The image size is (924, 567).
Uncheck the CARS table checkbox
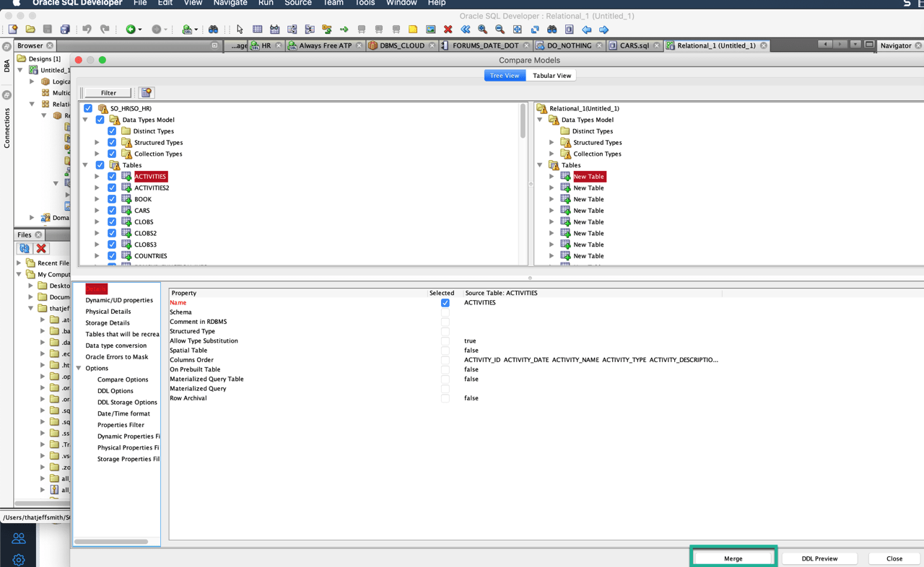[x=112, y=210]
